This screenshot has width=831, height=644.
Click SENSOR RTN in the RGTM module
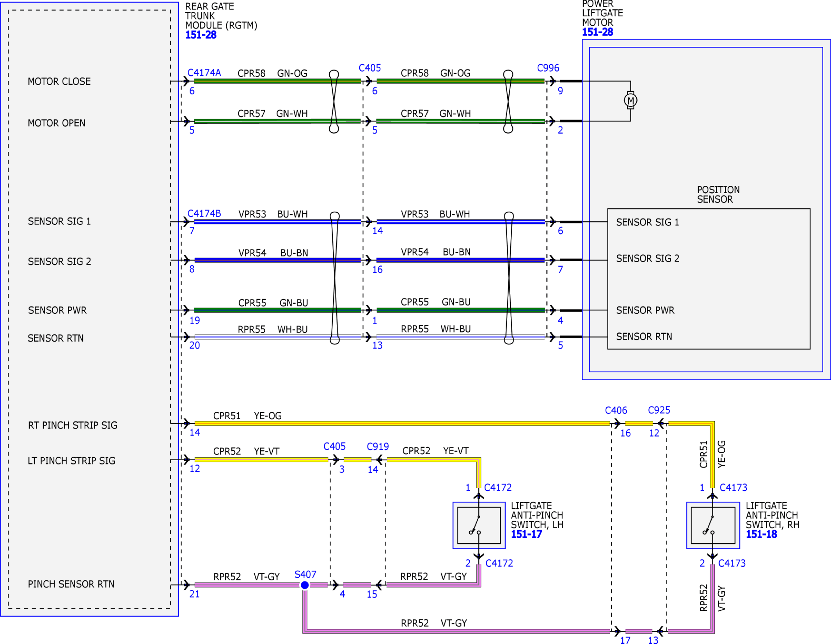[55, 338]
